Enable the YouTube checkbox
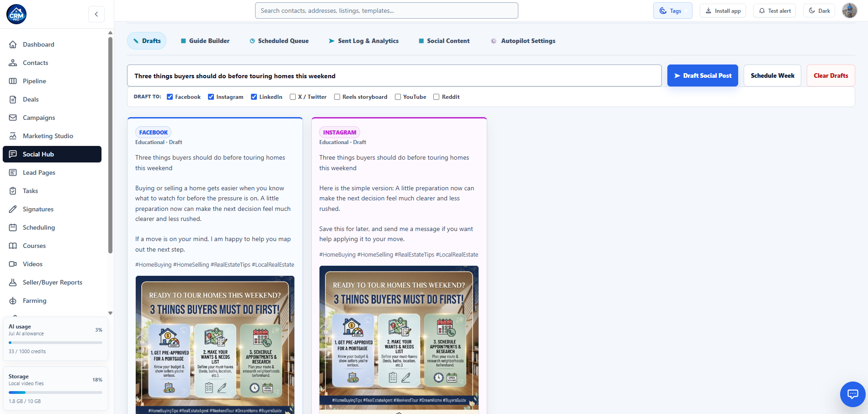 398,97
